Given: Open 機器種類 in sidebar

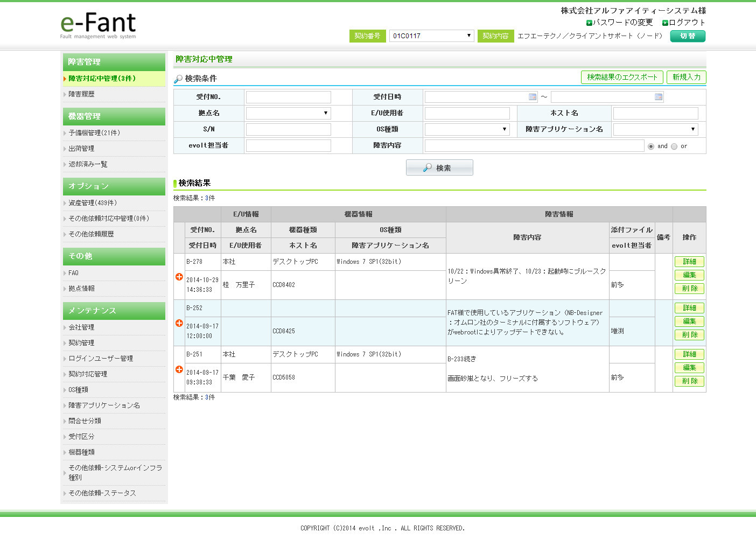Looking at the screenshot, I should point(81,452).
